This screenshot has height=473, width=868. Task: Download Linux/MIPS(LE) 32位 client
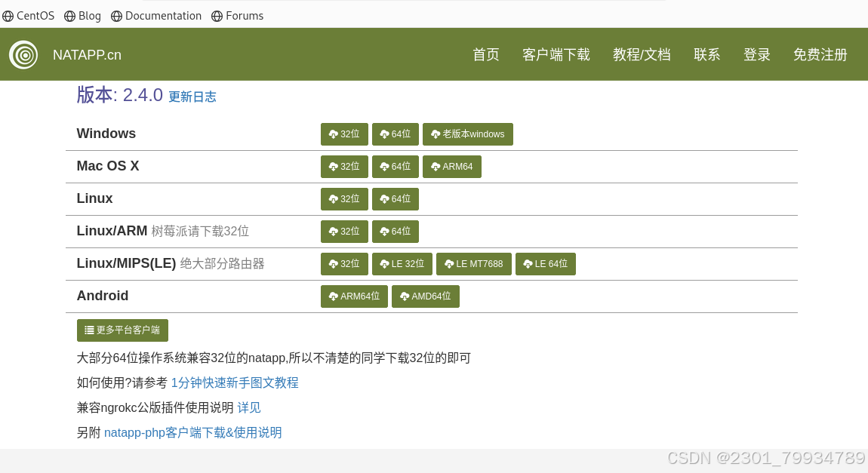344,264
